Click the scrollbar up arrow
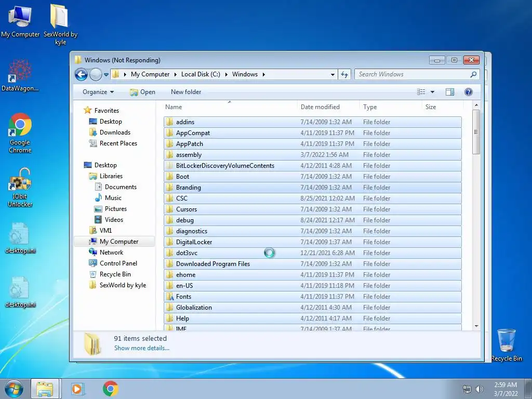The width and height of the screenshot is (532, 399). click(x=476, y=105)
